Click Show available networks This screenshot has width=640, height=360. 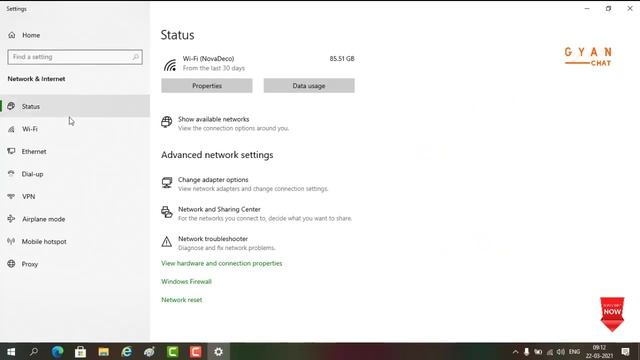point(213,119)
